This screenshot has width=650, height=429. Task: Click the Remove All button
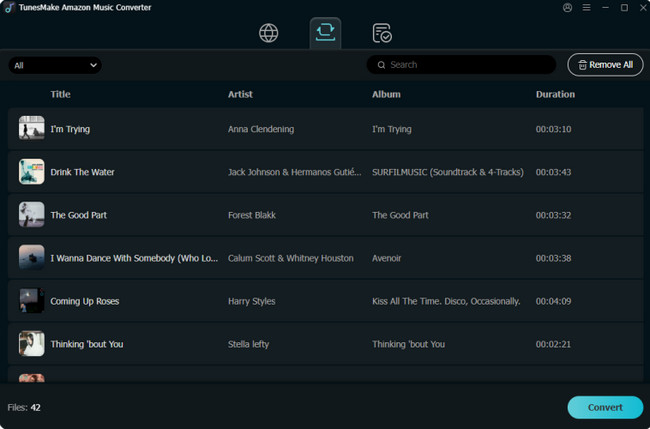[605, 65]
